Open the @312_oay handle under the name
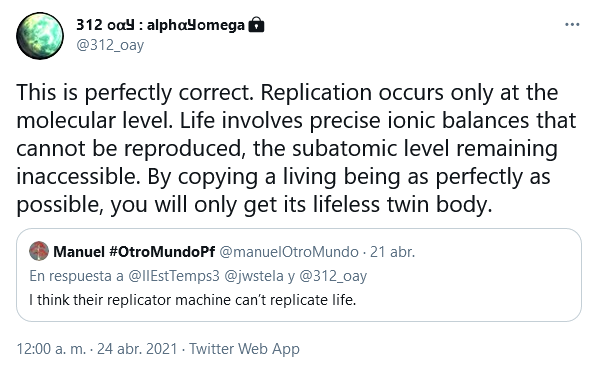Screen dimensions: 598x372 110,45
